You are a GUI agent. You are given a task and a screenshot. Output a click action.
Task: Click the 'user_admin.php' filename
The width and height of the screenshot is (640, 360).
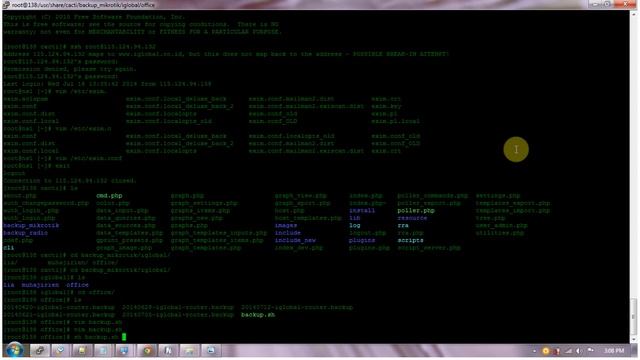(x=502, y=225)
